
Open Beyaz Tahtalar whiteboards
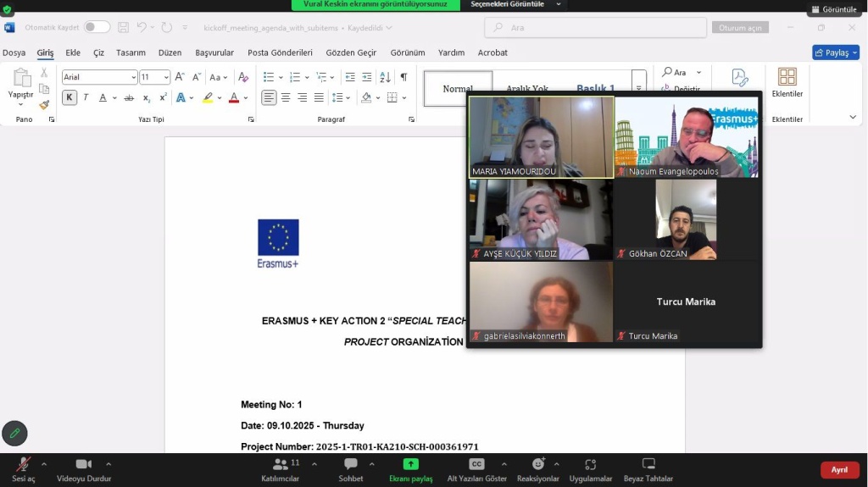pos(648,464)
